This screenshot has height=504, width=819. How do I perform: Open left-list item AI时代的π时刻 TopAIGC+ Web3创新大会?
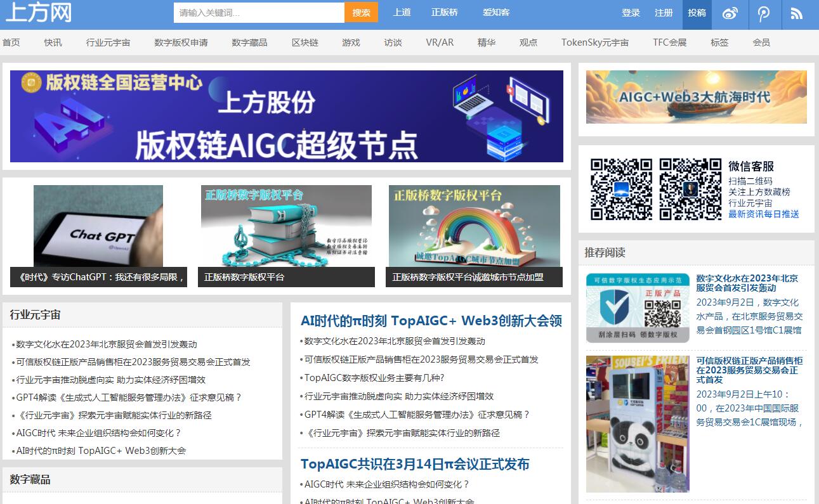pyautogui.click(x=101, y=451)
